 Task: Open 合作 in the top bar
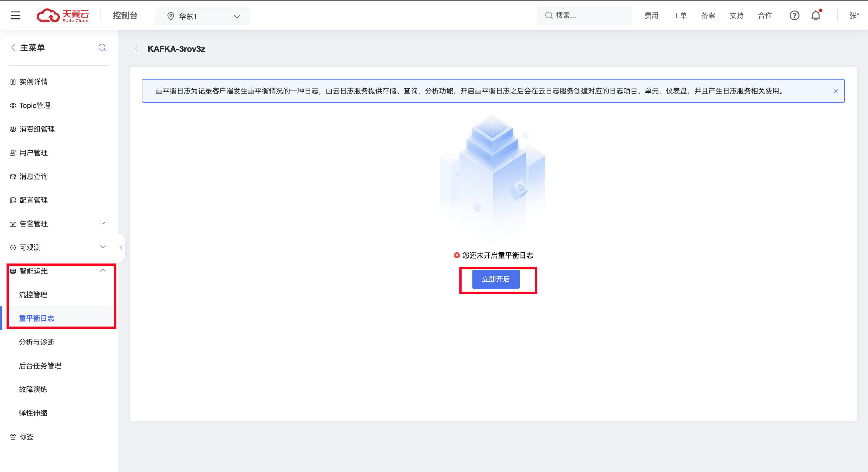pos(765,15)
